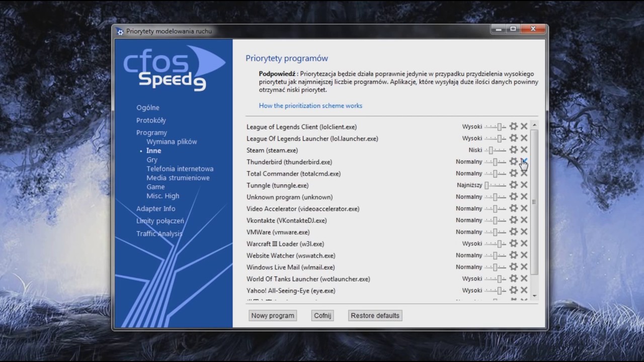The height and width of the screenshot is (362, 644).
Task: Adjust priority slider for World Of Tanks Launcher
Action: [496, 279]
